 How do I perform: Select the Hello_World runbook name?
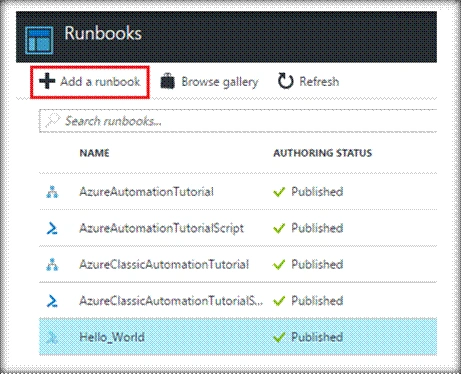tap(112, 337)
